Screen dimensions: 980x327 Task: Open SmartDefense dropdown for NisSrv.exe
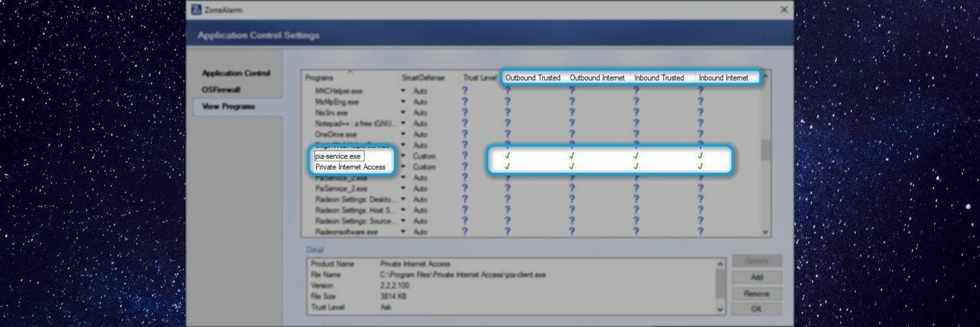[404, 112]
